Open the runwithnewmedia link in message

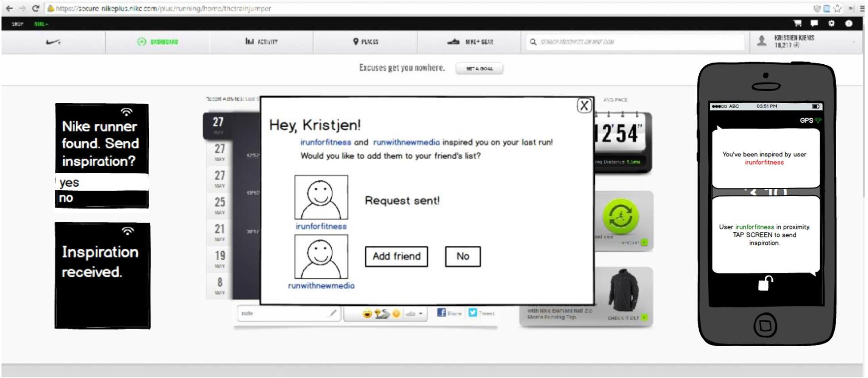click(406, 142)
